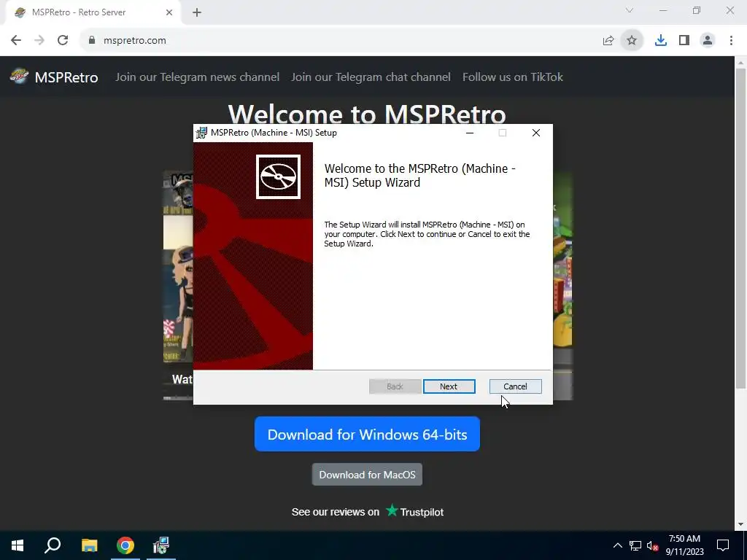Open a new Chrome tab
747x560 pixels.
point(197,12)
